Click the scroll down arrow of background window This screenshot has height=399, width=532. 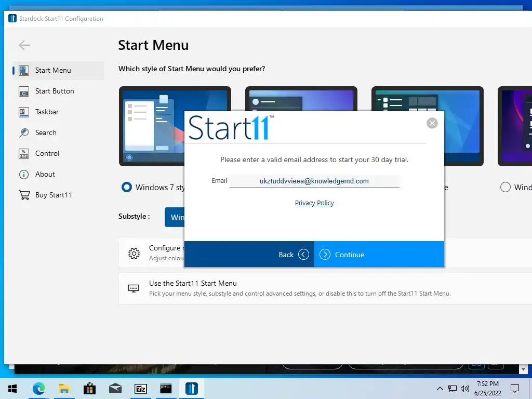tap(523, 369)
